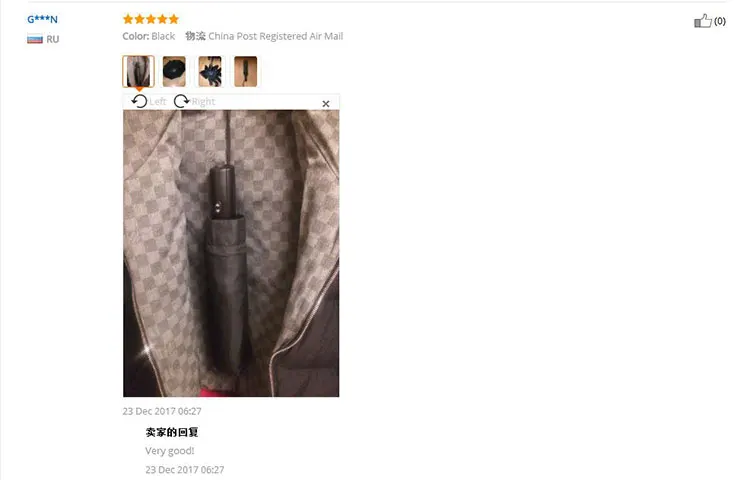This screenshot has width=750, height=480.
Task: Click the enlarged umbrella photo
Action: [231, 253]
